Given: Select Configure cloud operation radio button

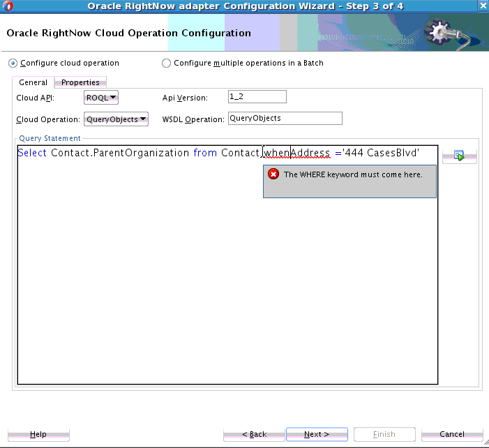Looking at the screenshot, I should 13,64.
